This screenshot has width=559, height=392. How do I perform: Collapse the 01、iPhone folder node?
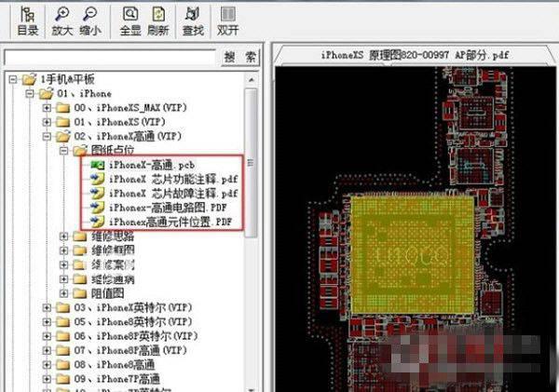[30, 94]
